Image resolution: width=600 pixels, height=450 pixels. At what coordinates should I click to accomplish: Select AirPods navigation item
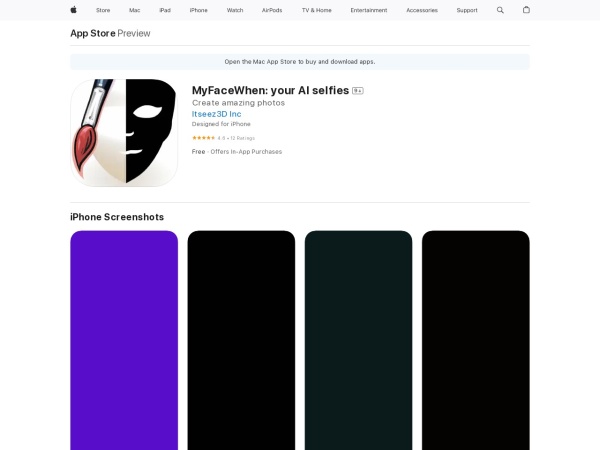(272, 10)
